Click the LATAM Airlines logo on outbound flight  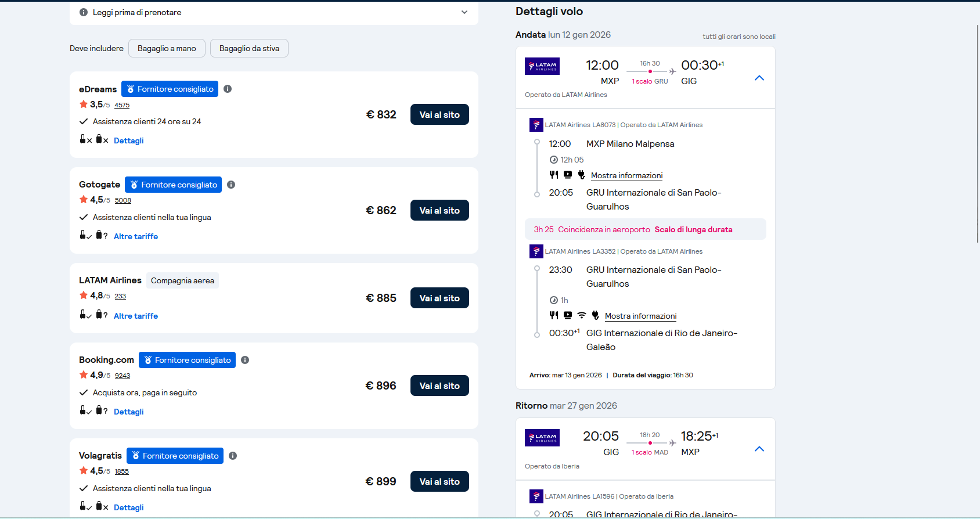pyautogui.click(x=542, y=66)
